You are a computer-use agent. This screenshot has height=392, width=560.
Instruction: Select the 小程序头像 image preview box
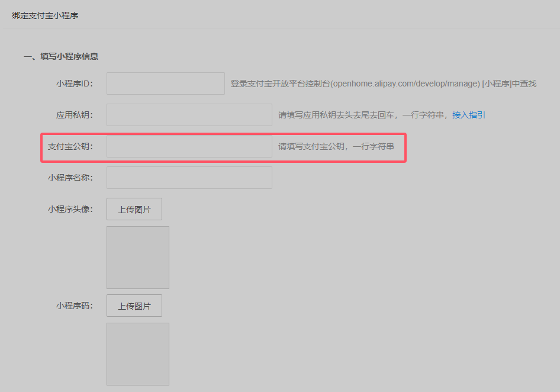(x=138, y=258)
